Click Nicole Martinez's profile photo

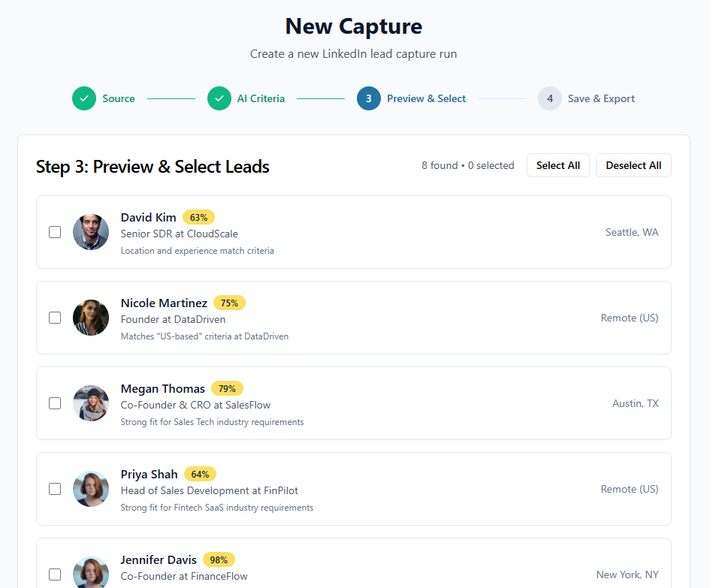91,318
